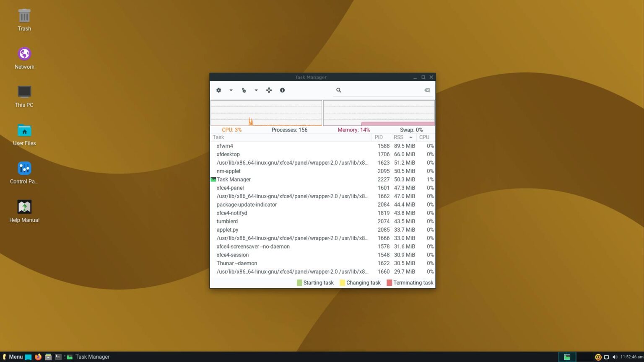Click the green Starting task color swatch
The width and height of the screenshot is (644, 362).
(x=299, y=282)
